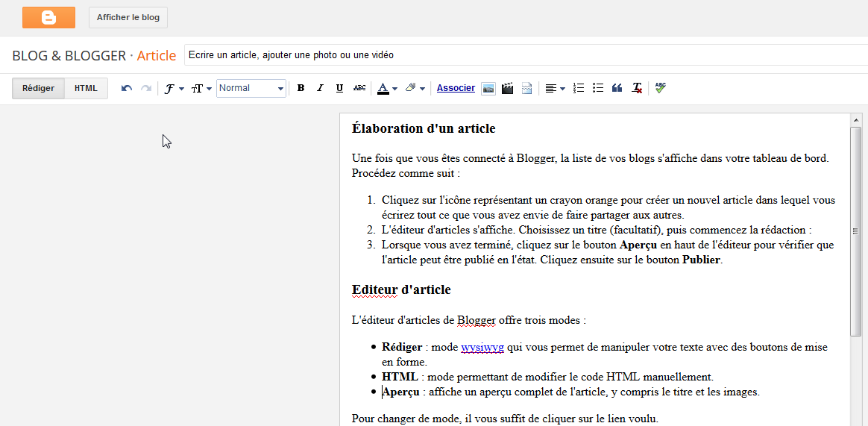Apply blockquote formatting
Image resolution: width=868 pixels, height=426 pixels.
(617, 88)
